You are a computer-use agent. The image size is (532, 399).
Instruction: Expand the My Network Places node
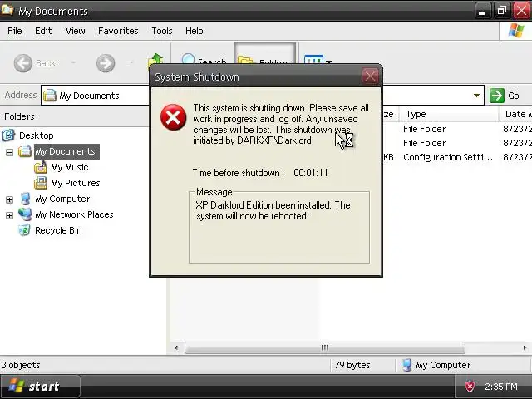coord(9,216)
